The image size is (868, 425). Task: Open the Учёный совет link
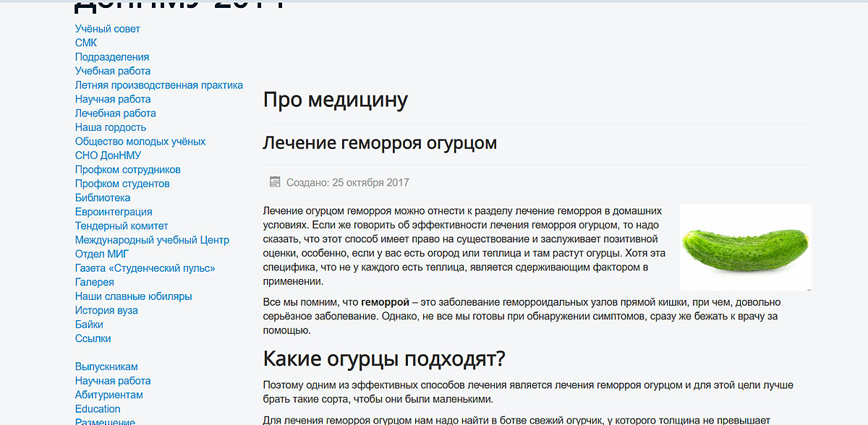pyautogui.click(x=108, y=29)
